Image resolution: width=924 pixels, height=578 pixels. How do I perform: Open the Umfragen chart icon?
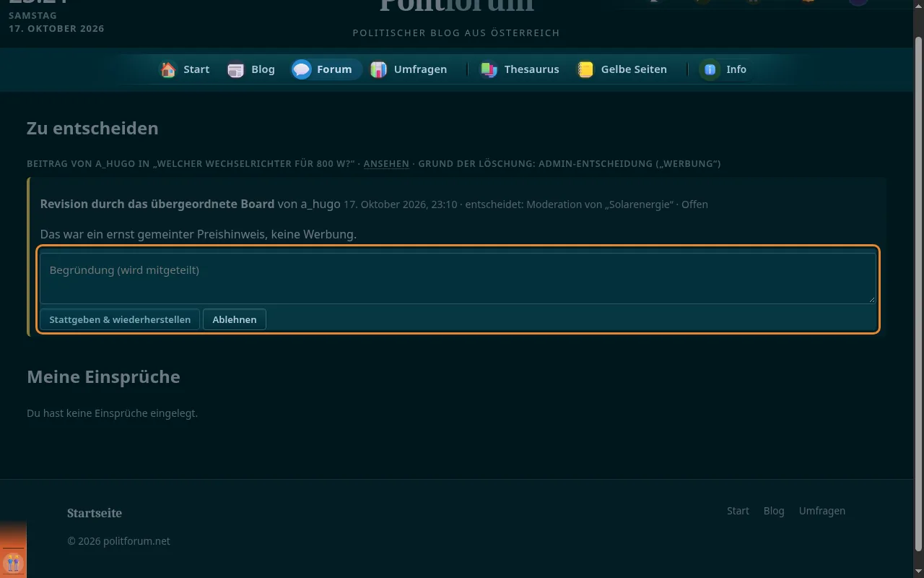378,69
